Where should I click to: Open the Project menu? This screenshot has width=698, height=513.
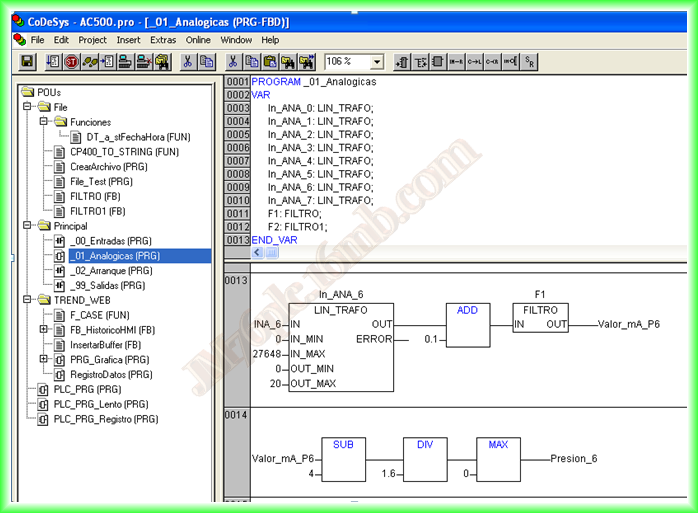93,40
